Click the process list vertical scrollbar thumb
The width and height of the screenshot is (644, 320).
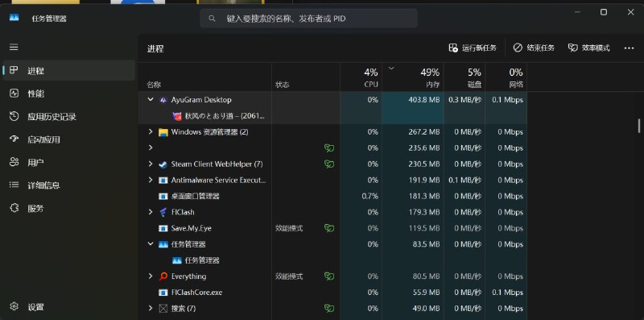638,126
